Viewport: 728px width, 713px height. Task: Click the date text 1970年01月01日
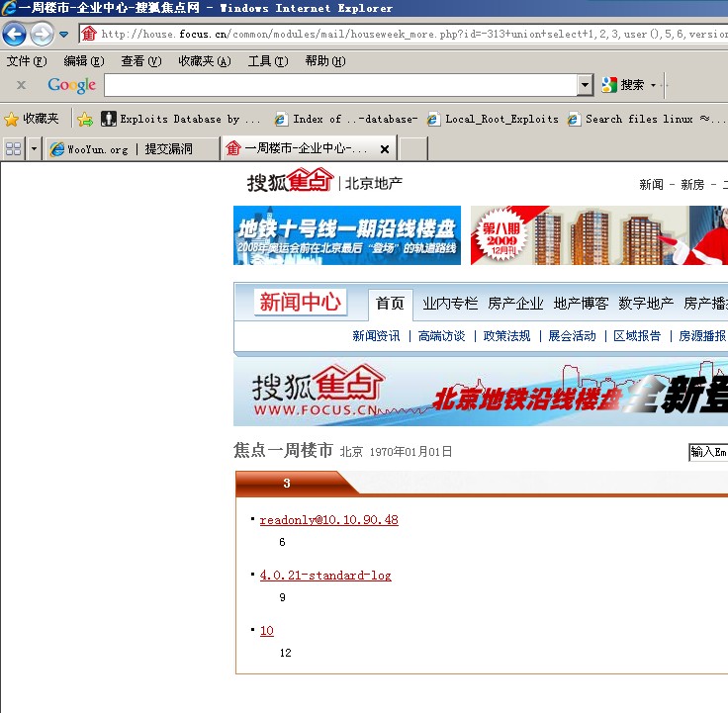coord(410,452)
